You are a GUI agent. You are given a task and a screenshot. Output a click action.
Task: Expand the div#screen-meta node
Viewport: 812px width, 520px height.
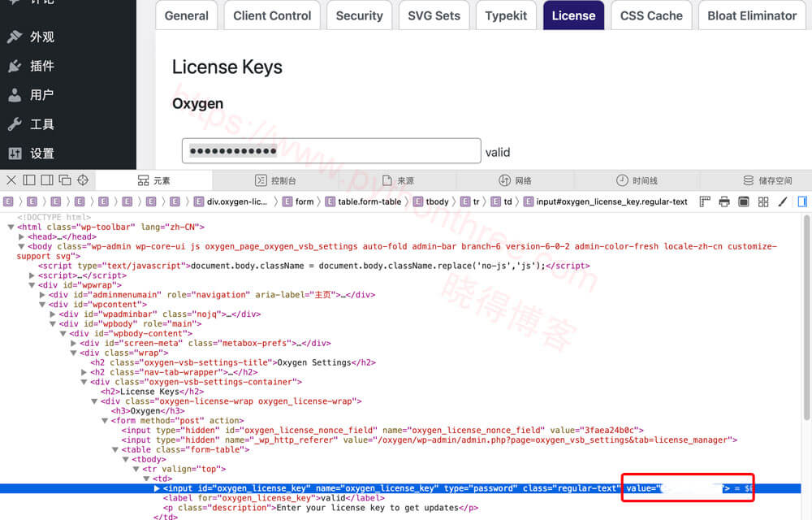pyautogui.click(x=73, y=343)
